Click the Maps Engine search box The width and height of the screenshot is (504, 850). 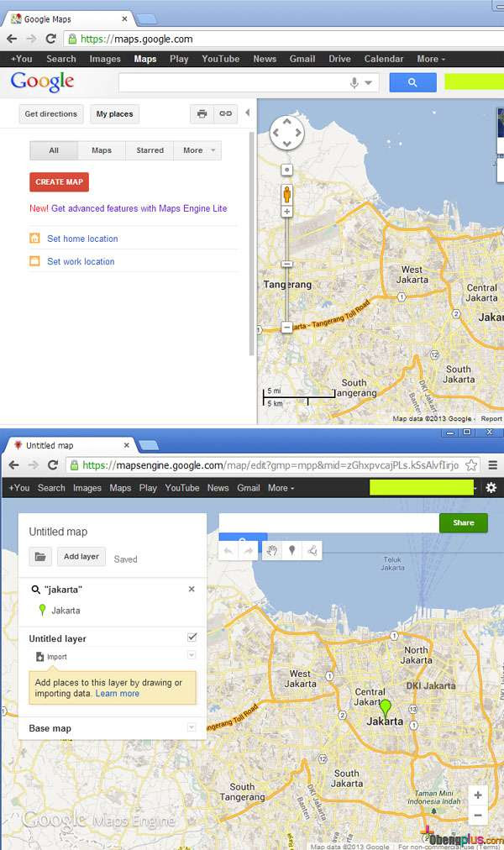(329, 522)
